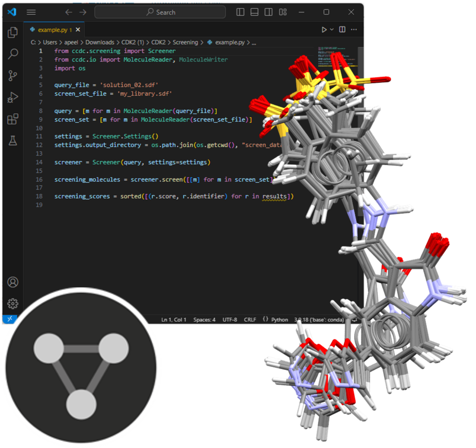Expand the Run Python file dropdown arrow
This screenshot has width=476, height=448.
pyautogui.click(x=332, y=30)
